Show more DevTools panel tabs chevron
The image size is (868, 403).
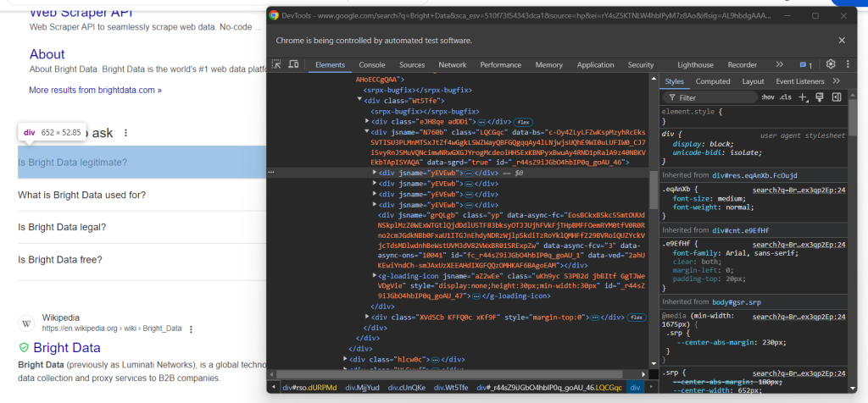(x=780, y=64)
